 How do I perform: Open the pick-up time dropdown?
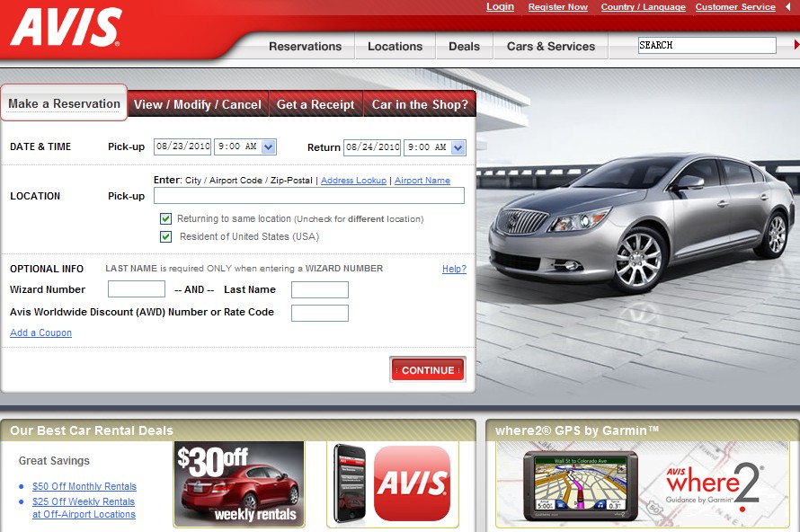269,147
